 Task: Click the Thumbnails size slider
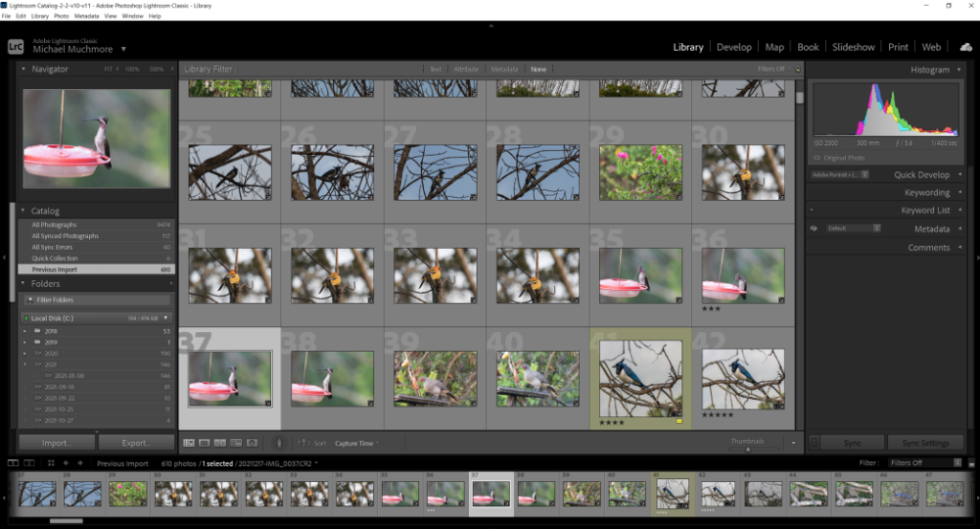pos(747,448)
